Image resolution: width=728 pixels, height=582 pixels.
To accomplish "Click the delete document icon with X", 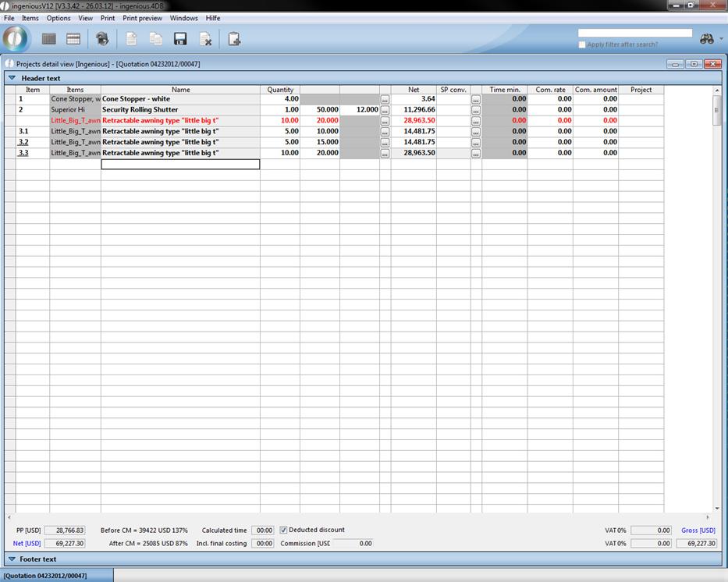I will coord(206,38).
